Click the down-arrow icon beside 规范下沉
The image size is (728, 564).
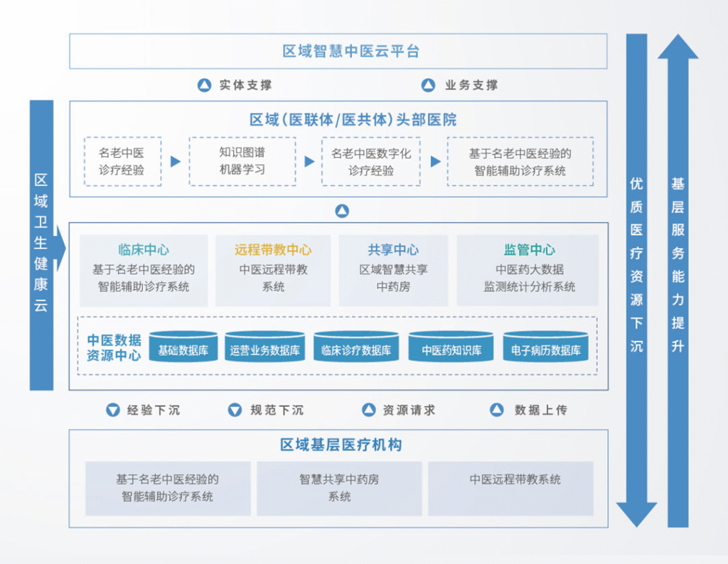click(x=235, y=410)
